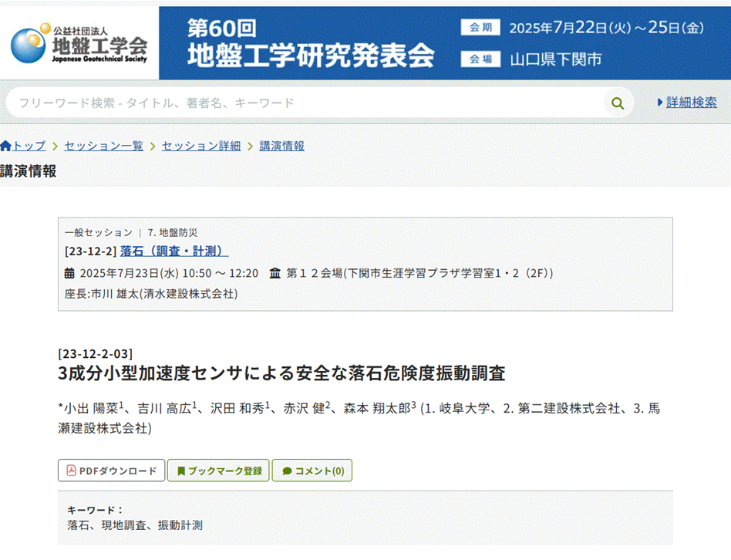Download the paper with PDFダウンロード button
The width and height of the screenshot is (731, 560).
click(x=111, y=471)
